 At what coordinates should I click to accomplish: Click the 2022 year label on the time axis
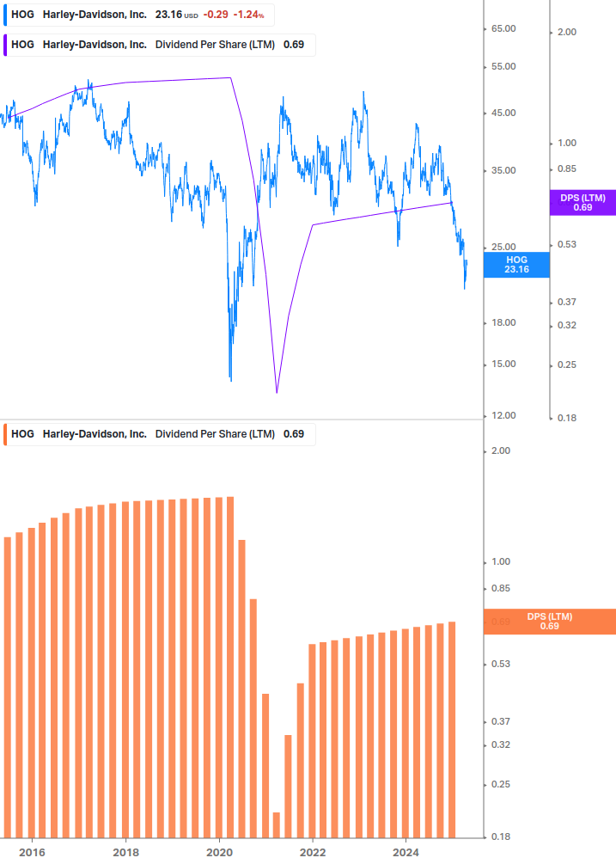click(313, 853)
